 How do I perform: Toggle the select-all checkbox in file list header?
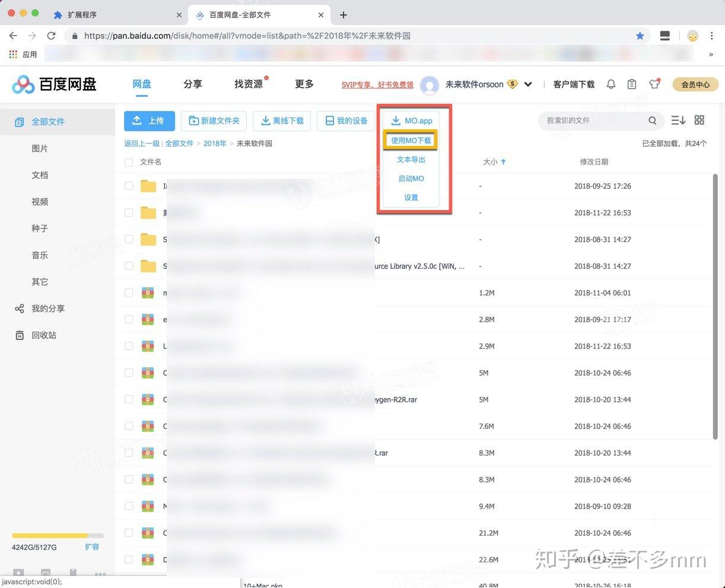129,161
